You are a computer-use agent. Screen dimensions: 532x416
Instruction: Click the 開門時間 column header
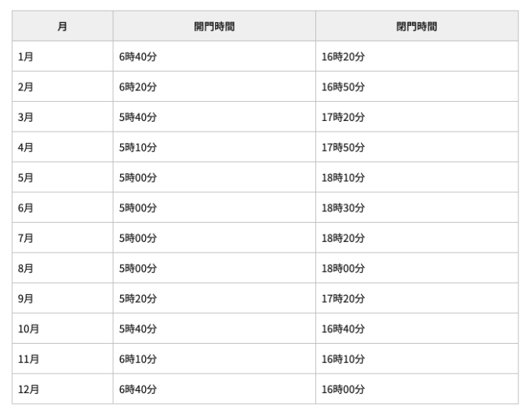click(x=214, y=26)
